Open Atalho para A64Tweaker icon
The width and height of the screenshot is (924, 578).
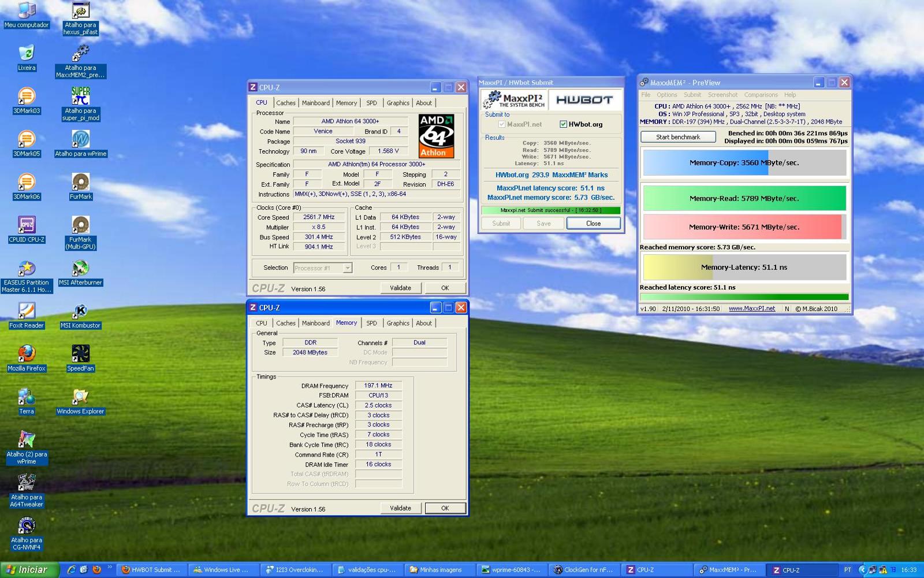27,491
